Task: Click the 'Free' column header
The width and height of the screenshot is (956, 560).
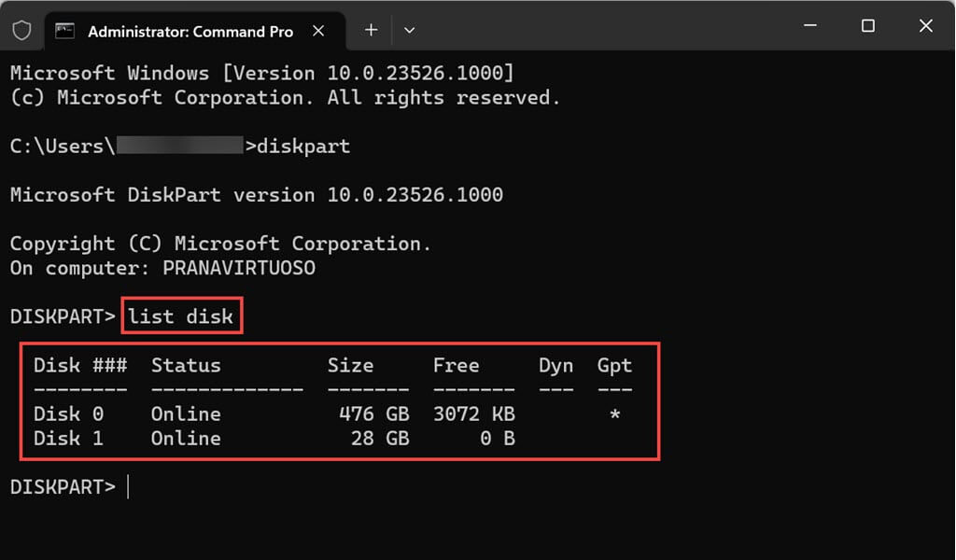Action: point(456,365)
